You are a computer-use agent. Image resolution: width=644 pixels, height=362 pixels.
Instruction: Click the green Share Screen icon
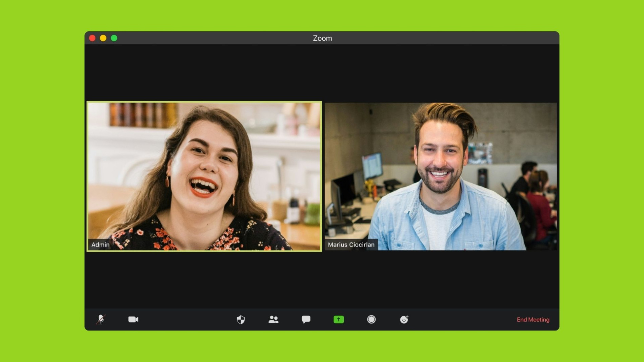339,319
